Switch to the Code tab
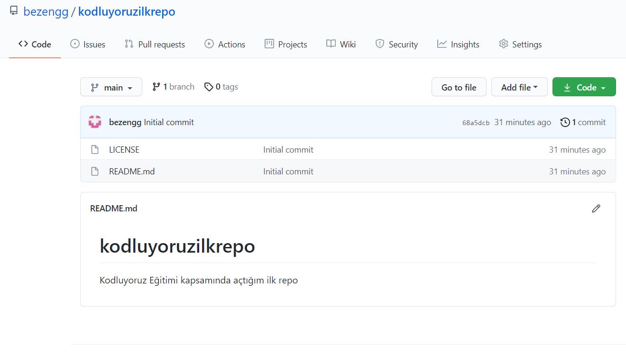Viewport: 626px width, 364px height. 35,45
